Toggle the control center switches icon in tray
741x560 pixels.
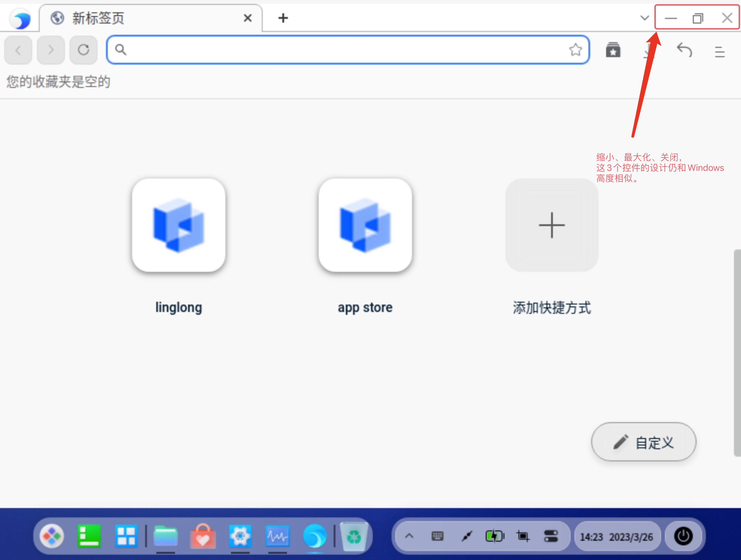tap(551, 536)
